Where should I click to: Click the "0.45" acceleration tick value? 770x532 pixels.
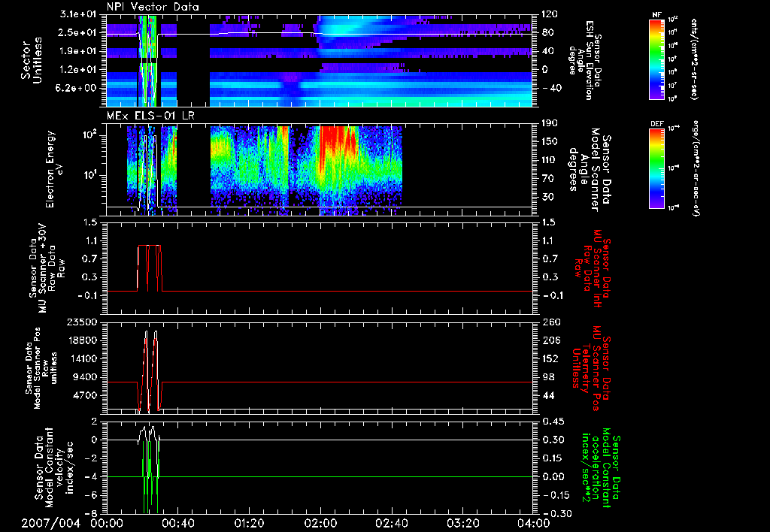click(x=552, y=421)
